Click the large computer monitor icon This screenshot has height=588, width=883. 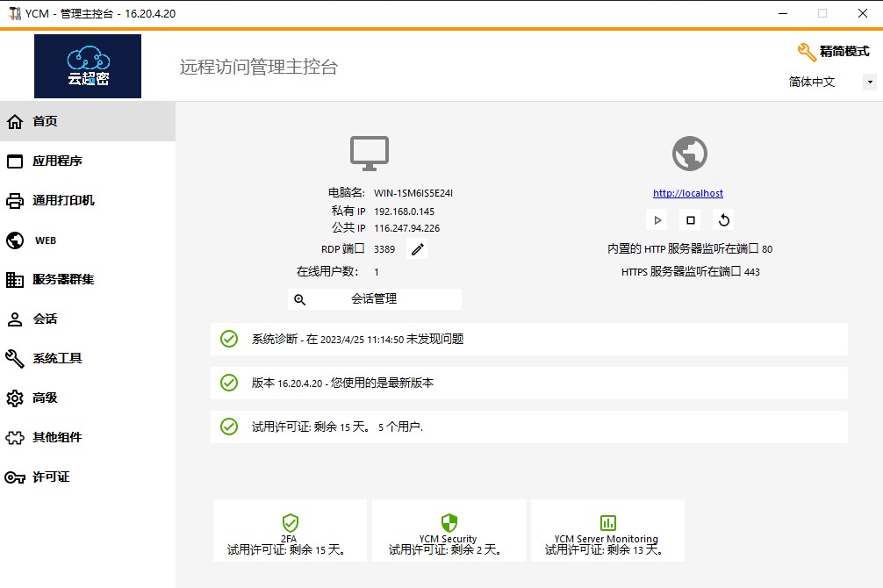click(370, 154)
